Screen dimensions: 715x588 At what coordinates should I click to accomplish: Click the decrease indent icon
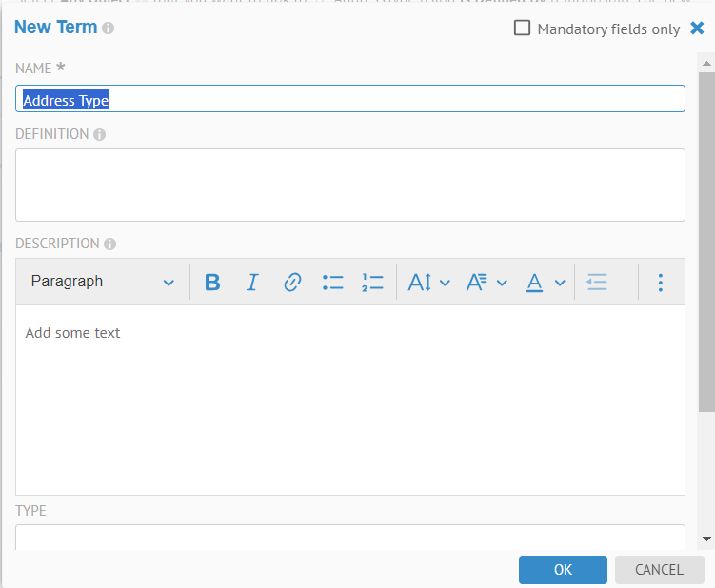(x=597, y=283)
